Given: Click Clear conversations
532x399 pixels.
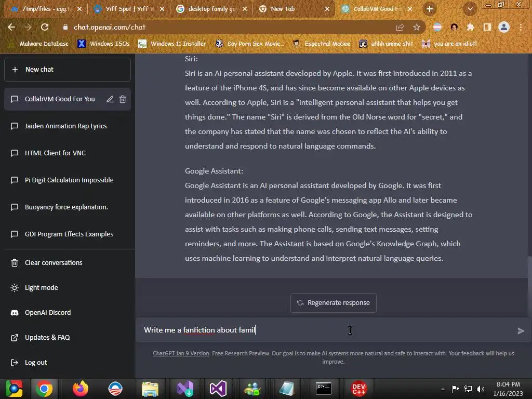Looking at the screenshot, I should [68, 262].
